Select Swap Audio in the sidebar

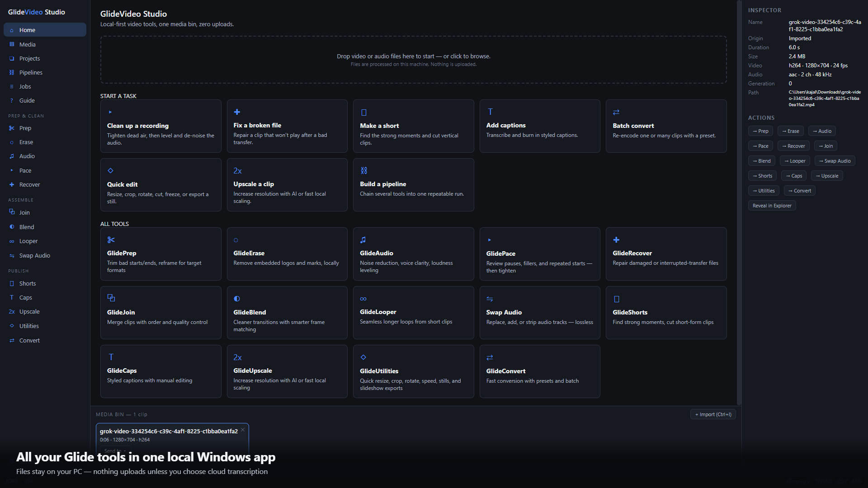(x=45, y=256)
